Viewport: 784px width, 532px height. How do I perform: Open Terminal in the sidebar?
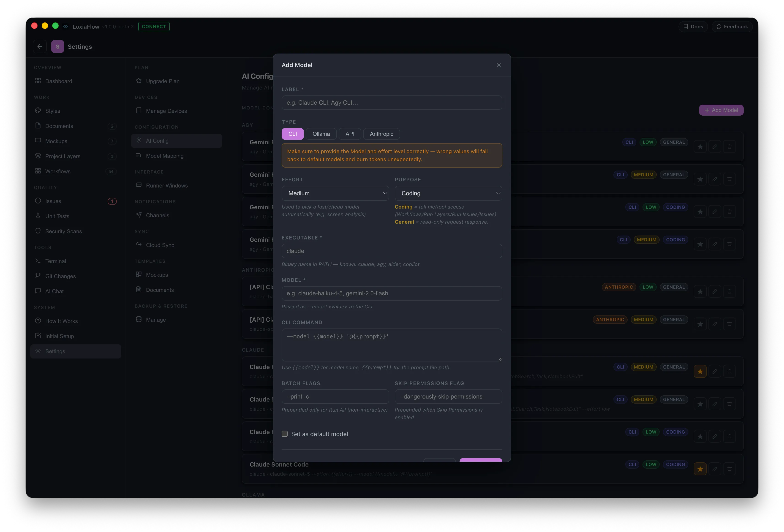76,261
